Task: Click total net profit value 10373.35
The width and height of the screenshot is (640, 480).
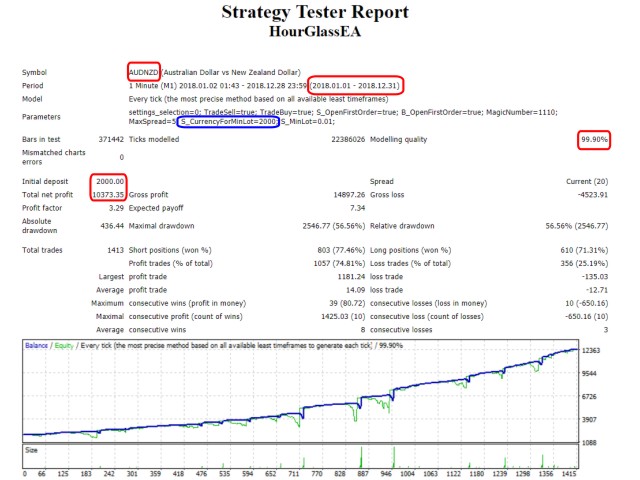Action: point(108,195)
